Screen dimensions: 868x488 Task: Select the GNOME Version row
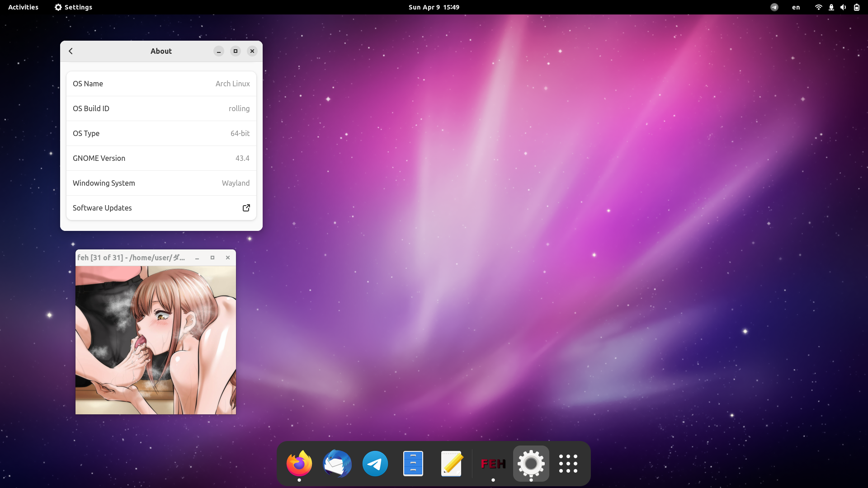(x=161, y=158)
